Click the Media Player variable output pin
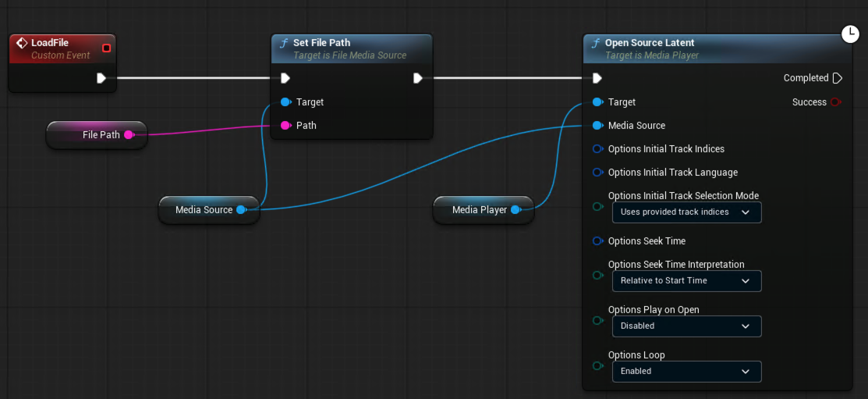The image size is (868, 399). tap(515, 209)
